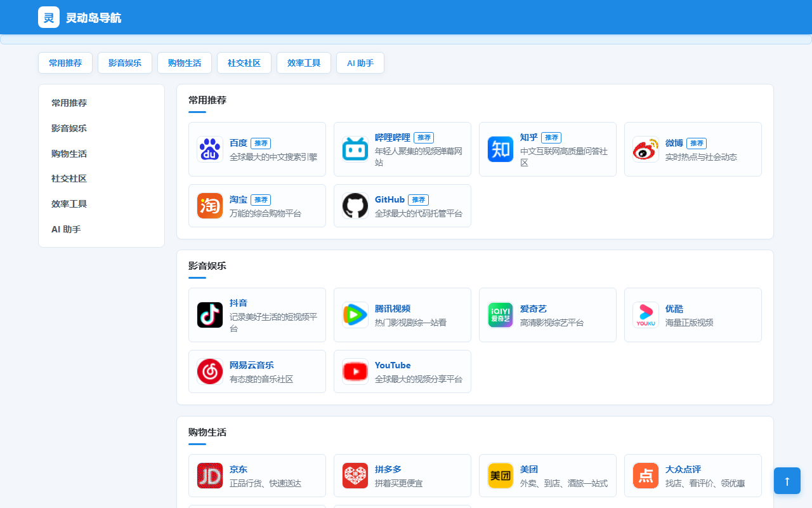Image resolution: width=812 pixels, height=508 pixels.
Task: Visit the 知乎 title link
Action: (529, 137)
